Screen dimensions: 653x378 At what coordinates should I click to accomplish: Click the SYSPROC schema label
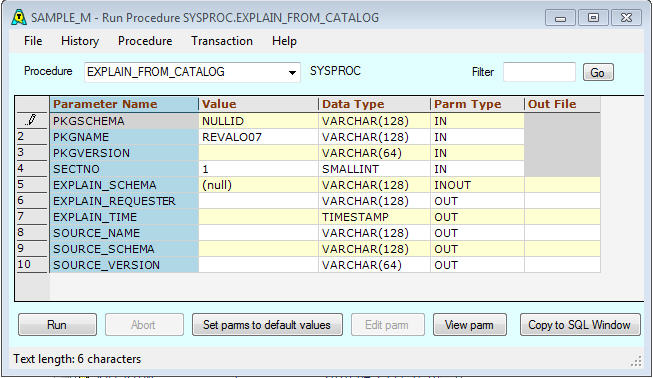click(335, 71)
